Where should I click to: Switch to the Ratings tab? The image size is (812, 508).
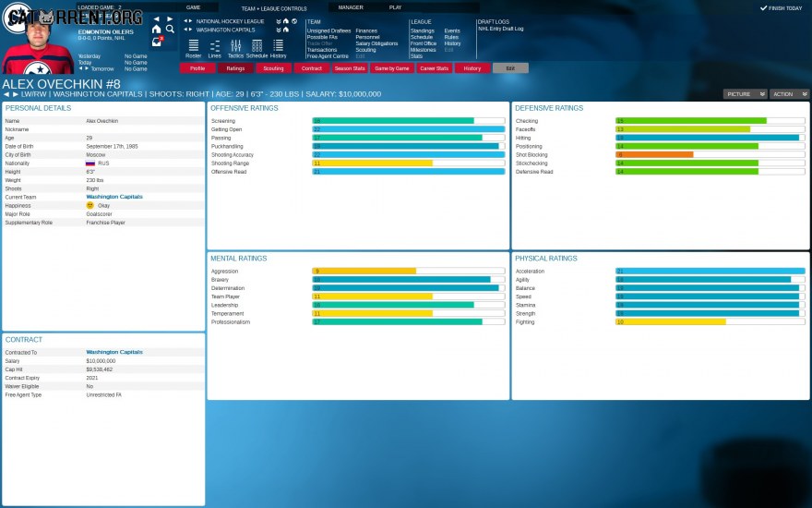pos(235,68)
